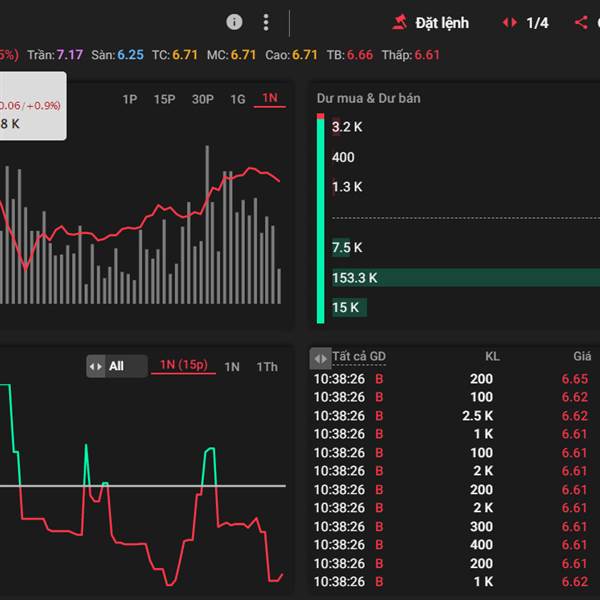The height and width of the screenshot is (600, 600).
Task: Switch chart to 30P interval
Action: (202, 98)
